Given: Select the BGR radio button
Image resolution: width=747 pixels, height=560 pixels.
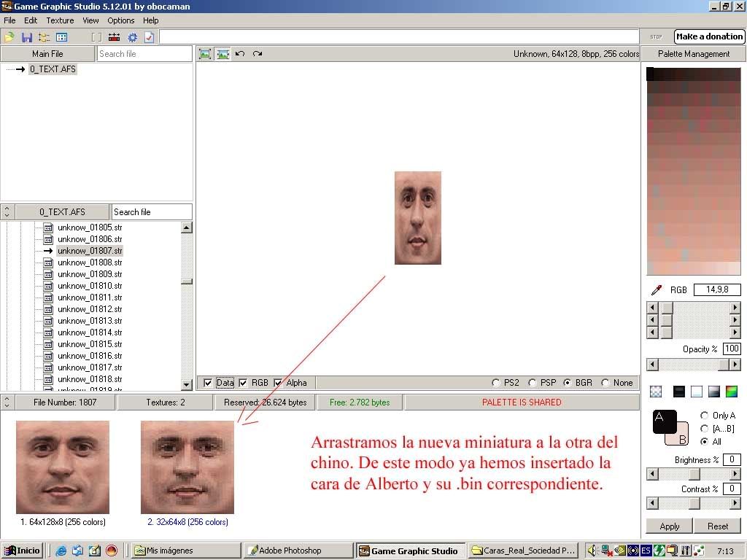Looking at the screenshot, I should tap(568, 383).
